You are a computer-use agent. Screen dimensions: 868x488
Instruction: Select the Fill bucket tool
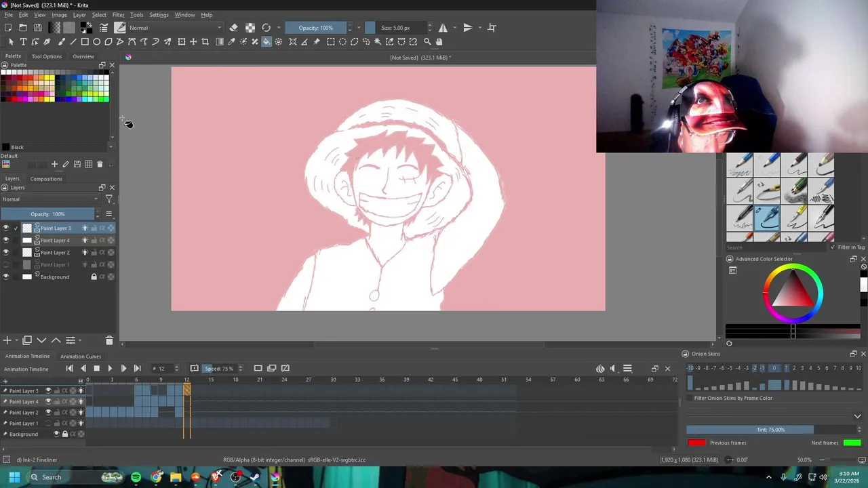[267, 42]
